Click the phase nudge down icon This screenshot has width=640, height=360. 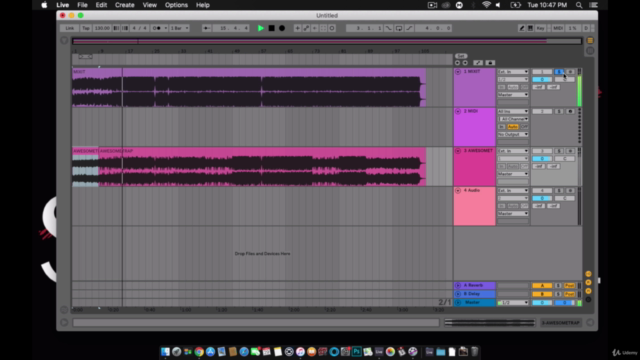116,28
